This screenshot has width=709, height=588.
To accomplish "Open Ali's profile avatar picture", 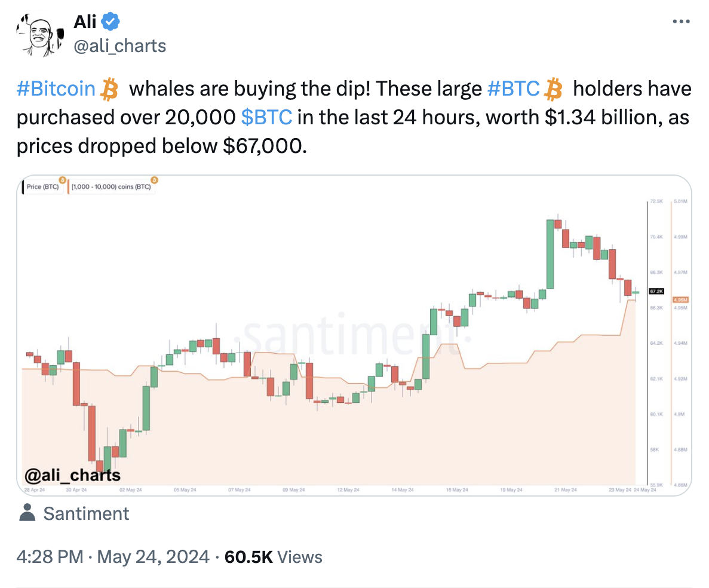I will click(x=40, y=35).
